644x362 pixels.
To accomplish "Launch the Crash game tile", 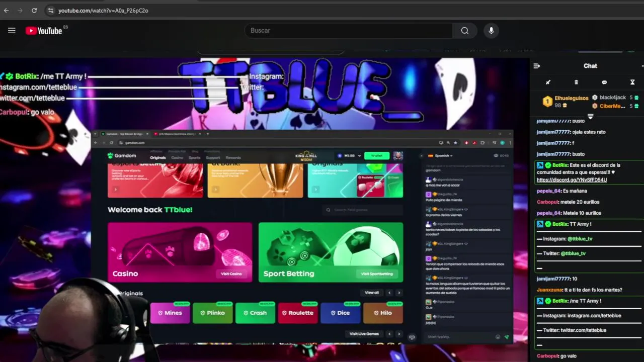I will [255, 313].
